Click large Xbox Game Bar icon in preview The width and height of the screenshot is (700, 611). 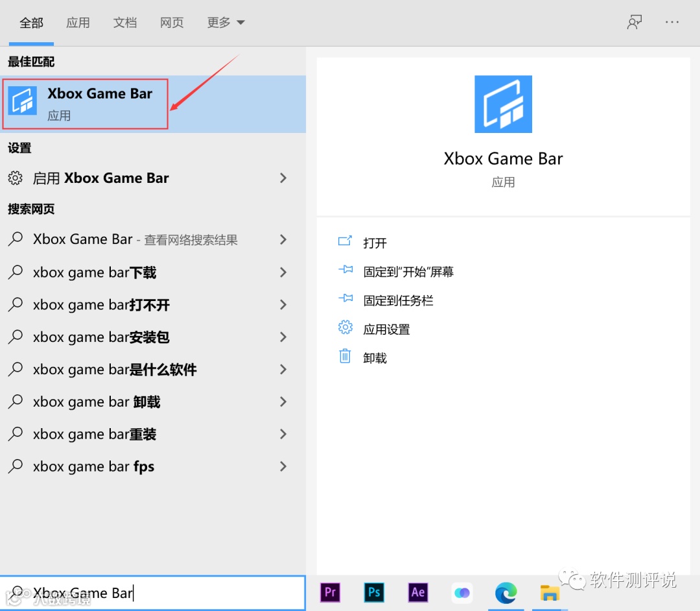pyautogui.click(x=503, y=104)
